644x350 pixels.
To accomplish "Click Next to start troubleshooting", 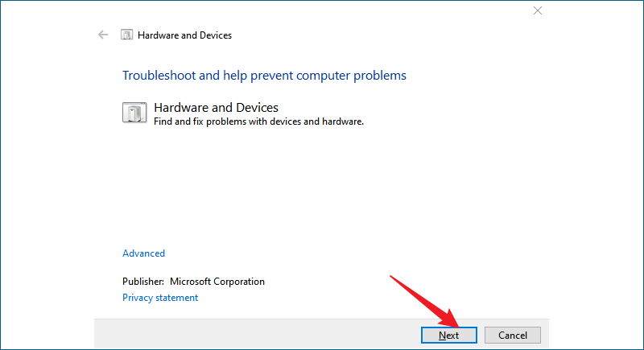I will pyautogui.click(x=449, y=336).
